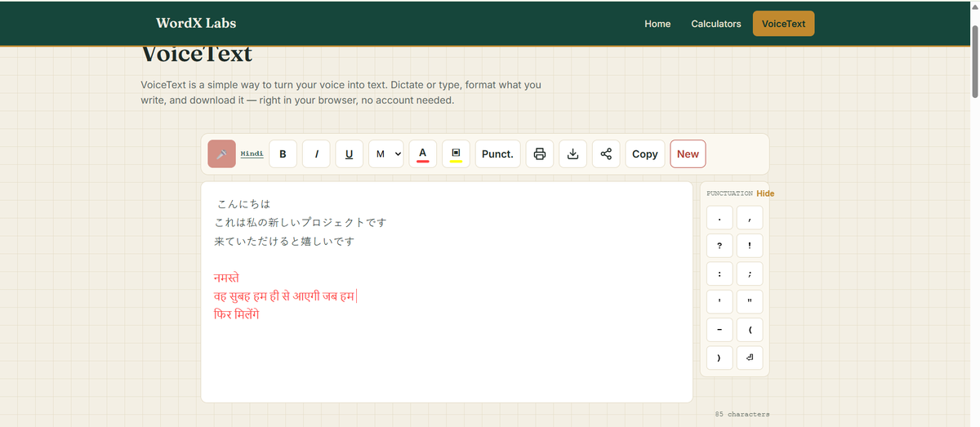
Task: Insert a colon from punctuation panel
Action: 719,274
